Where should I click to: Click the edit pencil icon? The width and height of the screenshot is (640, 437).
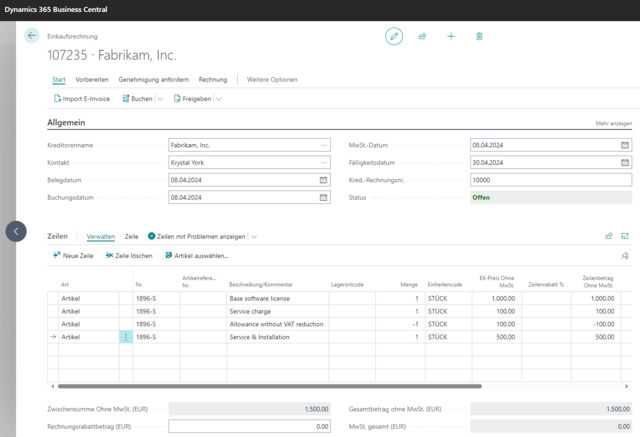[x=394, y=36]
